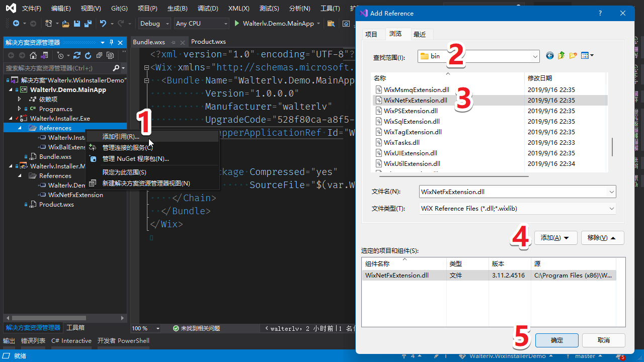This screenshot has width=644, height=362.
Task: Open the startup project Walterlv.Demo.MainApp dropdown
Action: [317, 24]
